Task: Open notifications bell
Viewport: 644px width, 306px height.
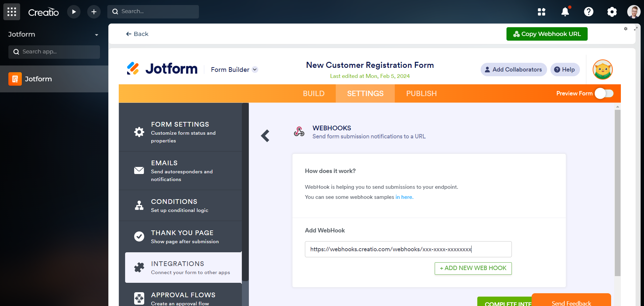Action: click(x=565, y=12)
